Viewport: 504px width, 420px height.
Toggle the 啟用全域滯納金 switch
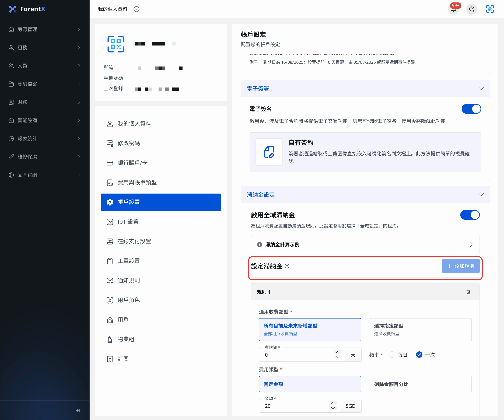coord(470,215)
